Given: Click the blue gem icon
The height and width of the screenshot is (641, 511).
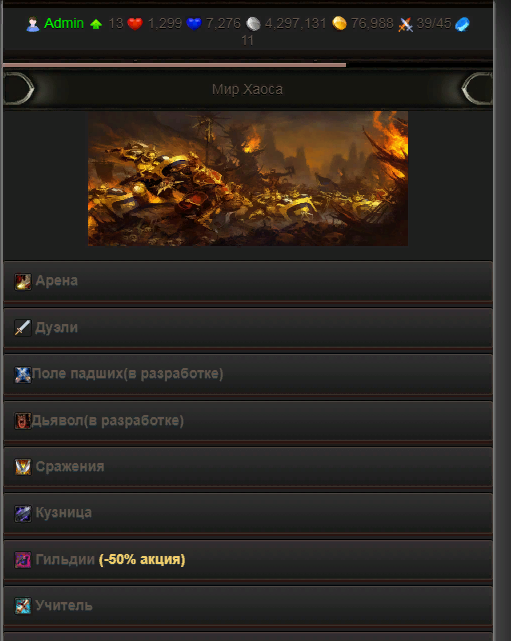Looking at the screenshot, I should click(x=462, y=24).
